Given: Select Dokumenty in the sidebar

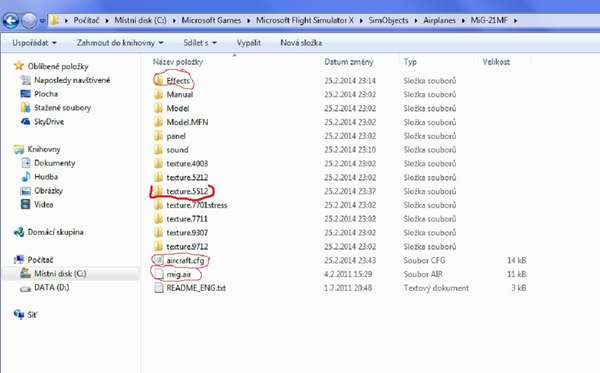Looking at the screenshot, I should (55, 163).
